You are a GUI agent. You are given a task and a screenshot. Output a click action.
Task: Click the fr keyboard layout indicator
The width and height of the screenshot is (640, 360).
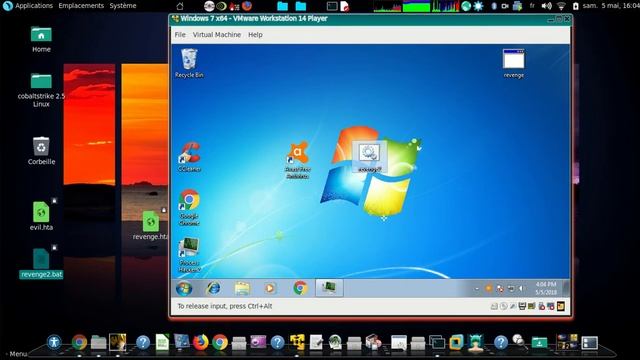click(532, 6)
